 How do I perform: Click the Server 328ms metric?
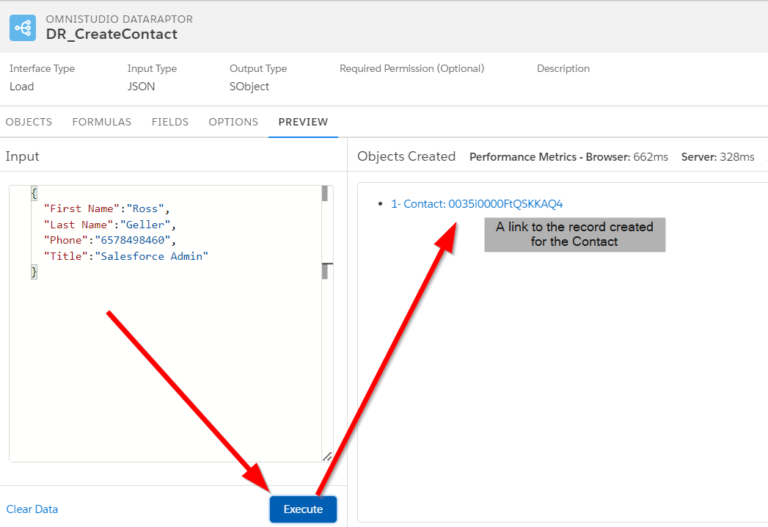[718, 157]
